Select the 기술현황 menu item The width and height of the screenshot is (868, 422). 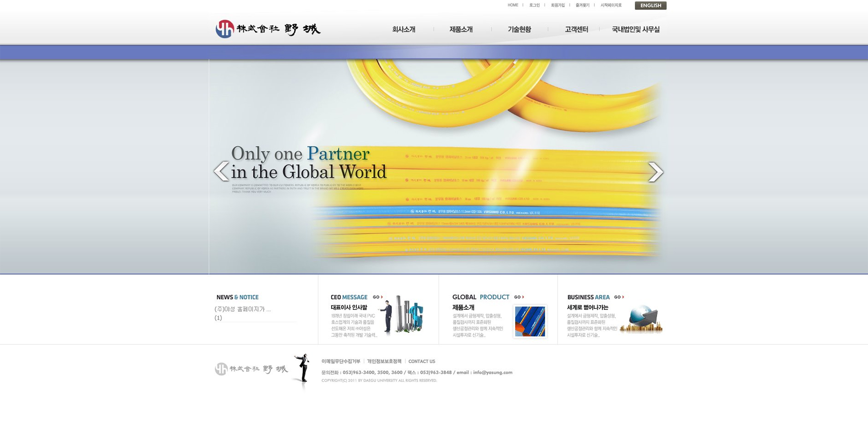[519, 30]
